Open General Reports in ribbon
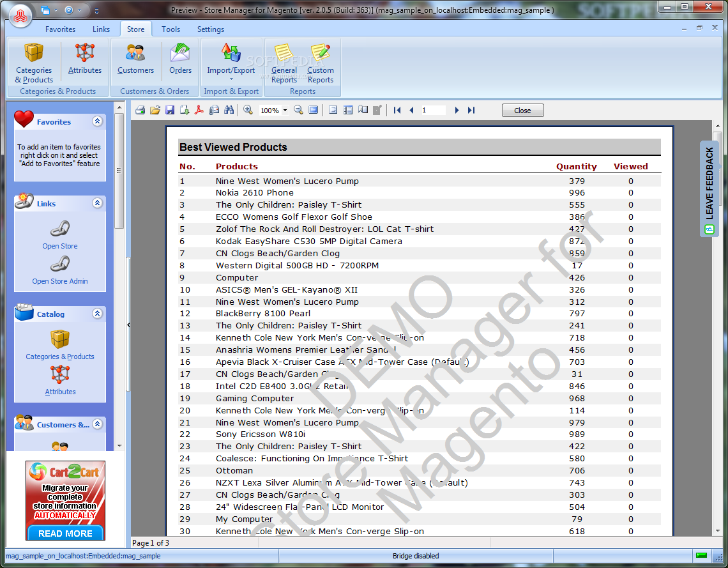 point(284,63)
